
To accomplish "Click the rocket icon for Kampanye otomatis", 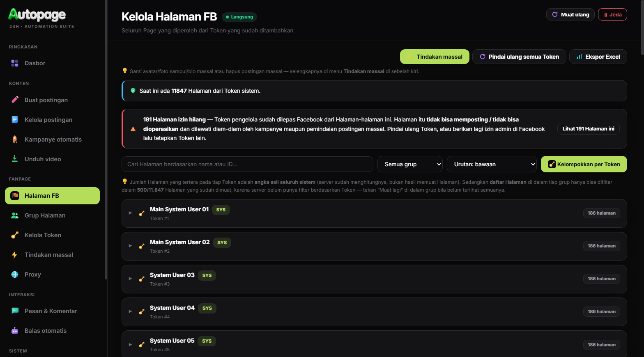I will click(15, 139).
